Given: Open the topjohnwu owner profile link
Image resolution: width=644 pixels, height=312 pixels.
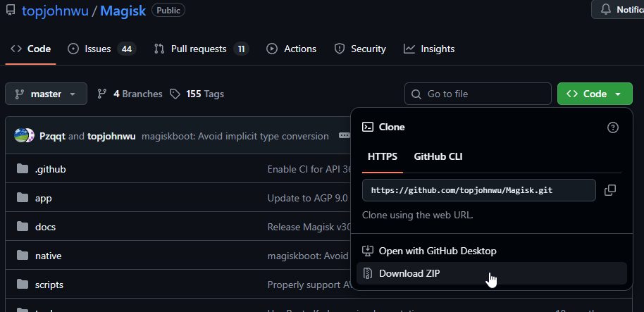Looking at the screenshot, I should click(x=55, y=11).
